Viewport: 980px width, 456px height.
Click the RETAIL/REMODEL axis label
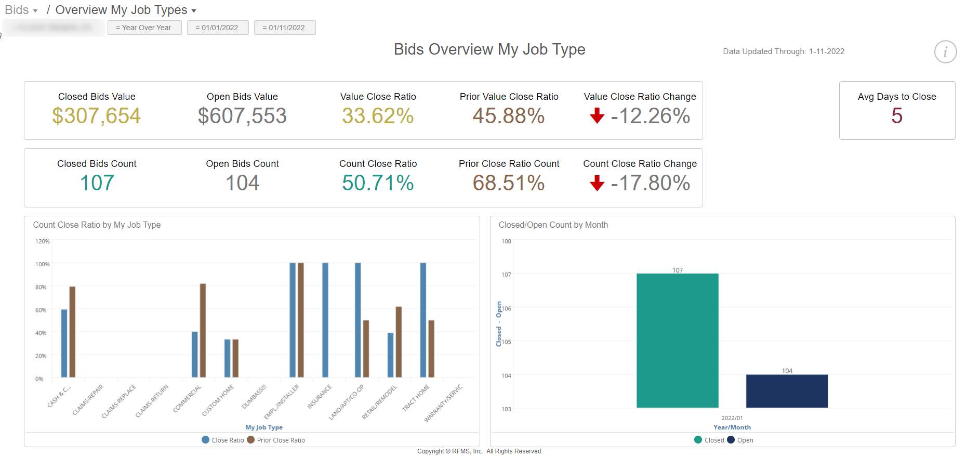[x=379, y=402]
